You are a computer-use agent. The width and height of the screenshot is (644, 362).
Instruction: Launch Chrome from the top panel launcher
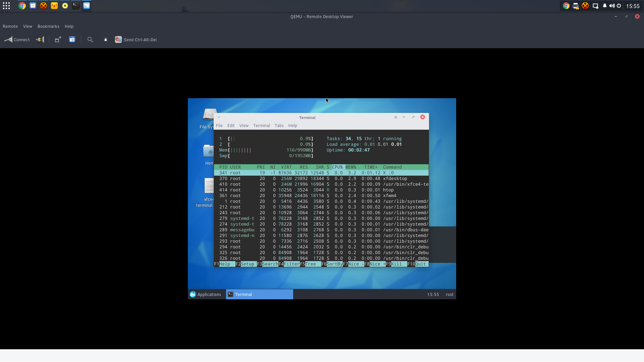[22, 6]
